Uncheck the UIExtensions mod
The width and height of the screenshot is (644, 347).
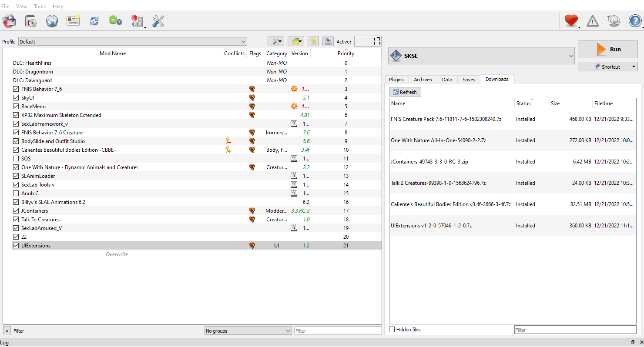pos(16,246)
